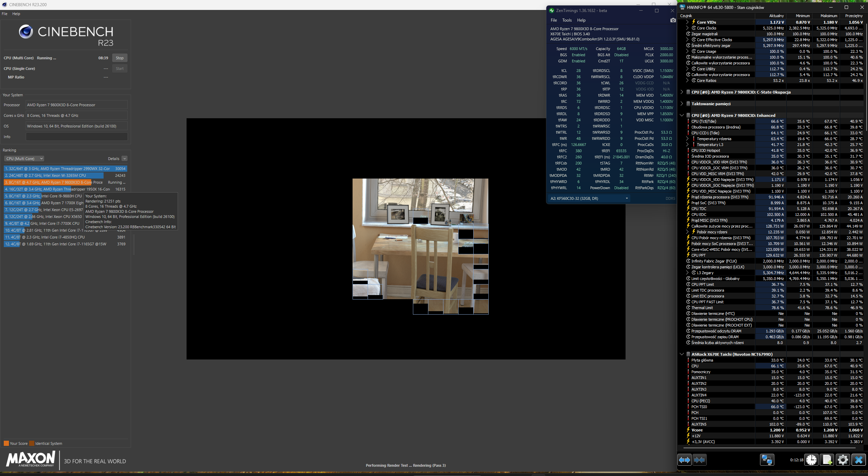Click ZenTimings camera screenshot icon
Image resolution: width=868 pixels, height=476 pixels.
pyautogui.click(x=673, y=20)
